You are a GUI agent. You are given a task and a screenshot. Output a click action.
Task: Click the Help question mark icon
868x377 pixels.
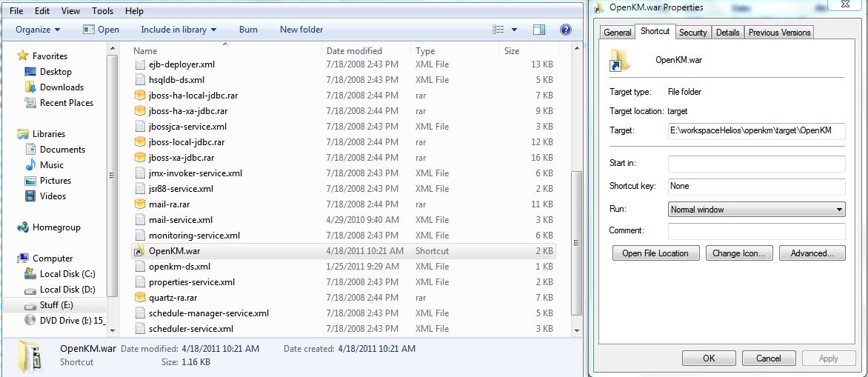(565, 30)
